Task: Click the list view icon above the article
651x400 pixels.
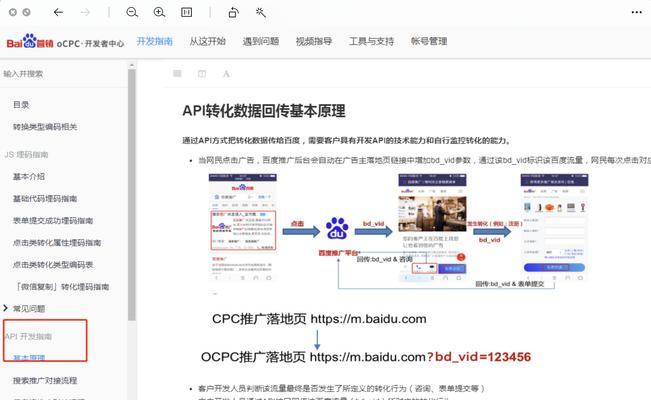Action: pyautogui.click(x=177, y=74)
